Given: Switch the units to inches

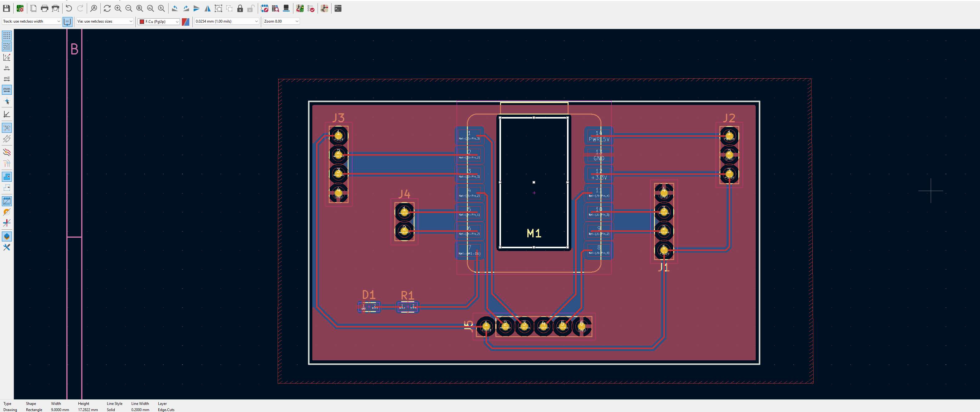Looking at the screenshot, I should [7, 68].
